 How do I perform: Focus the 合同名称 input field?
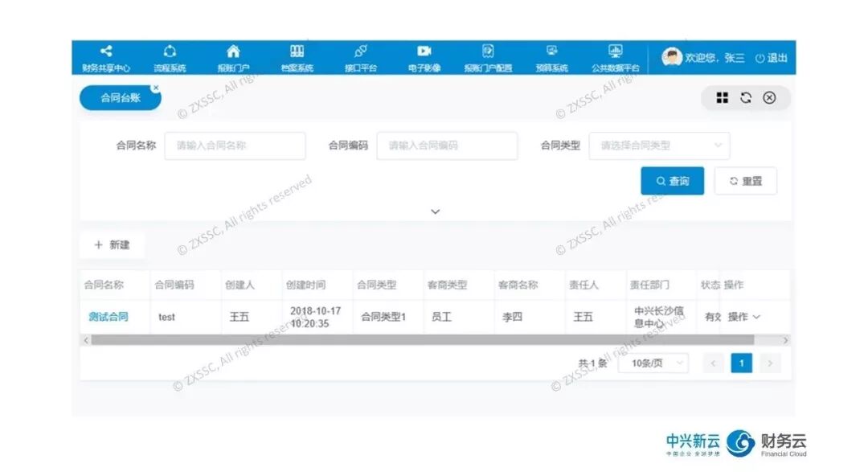click(x=235, y=146)
